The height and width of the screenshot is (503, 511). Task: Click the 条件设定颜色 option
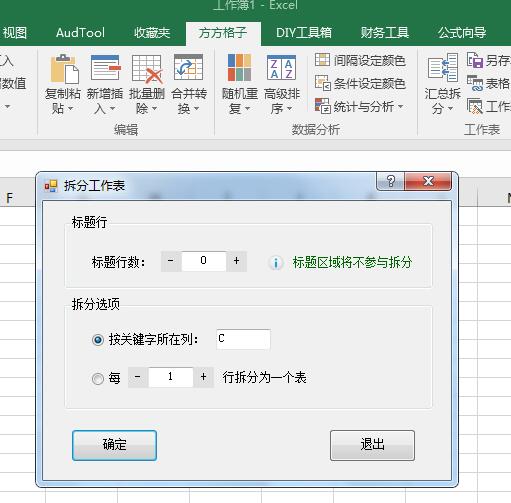[x=360, y=83]
